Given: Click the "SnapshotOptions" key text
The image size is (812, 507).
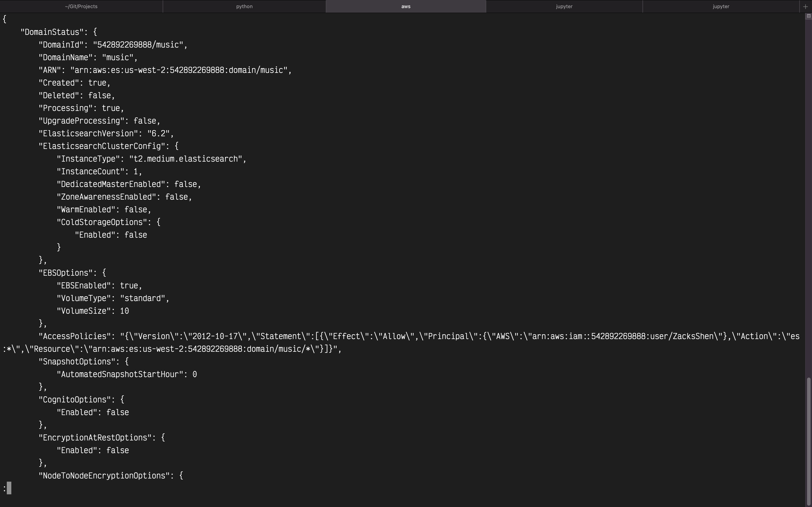Looking at the screenshot, I should (x=77, y=362).
